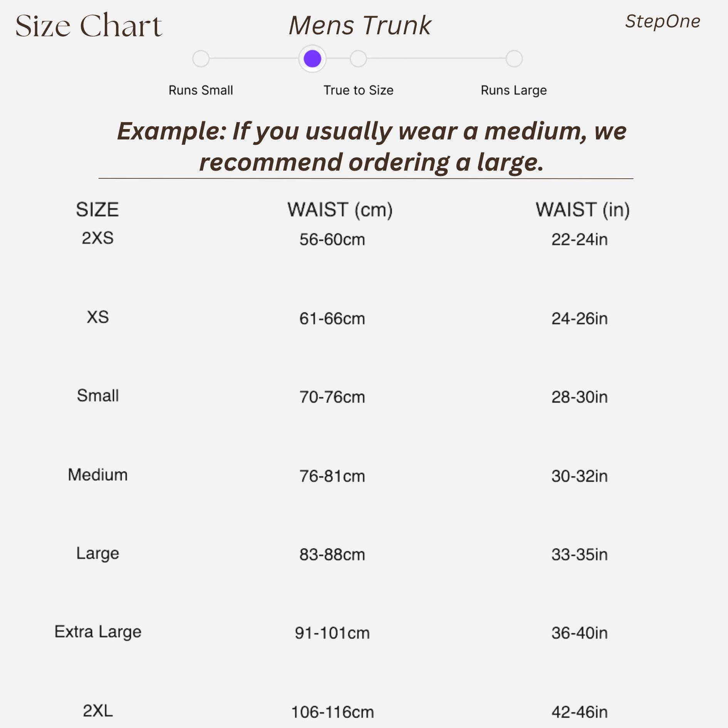Click the Mens Trunk title

[x=360, y=25]
